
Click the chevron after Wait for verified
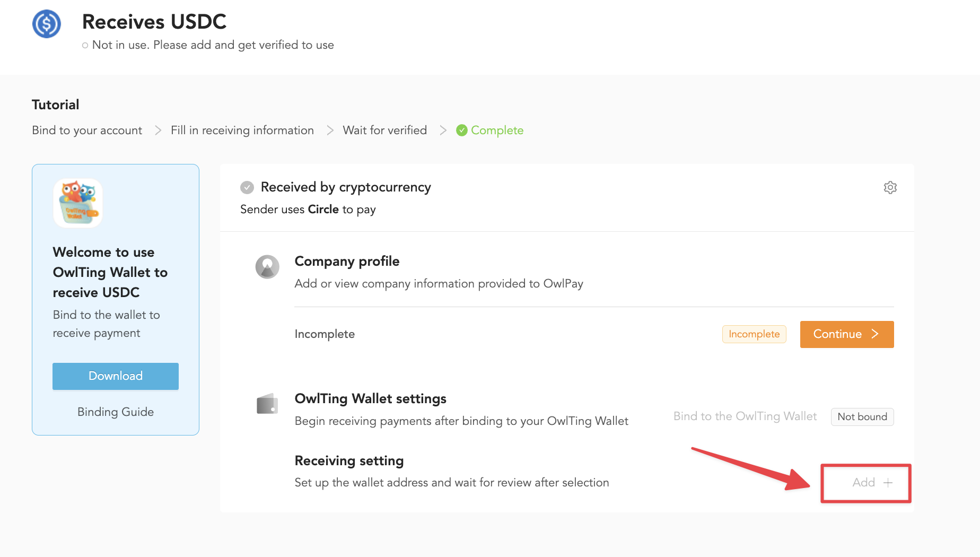click(443, 130)
